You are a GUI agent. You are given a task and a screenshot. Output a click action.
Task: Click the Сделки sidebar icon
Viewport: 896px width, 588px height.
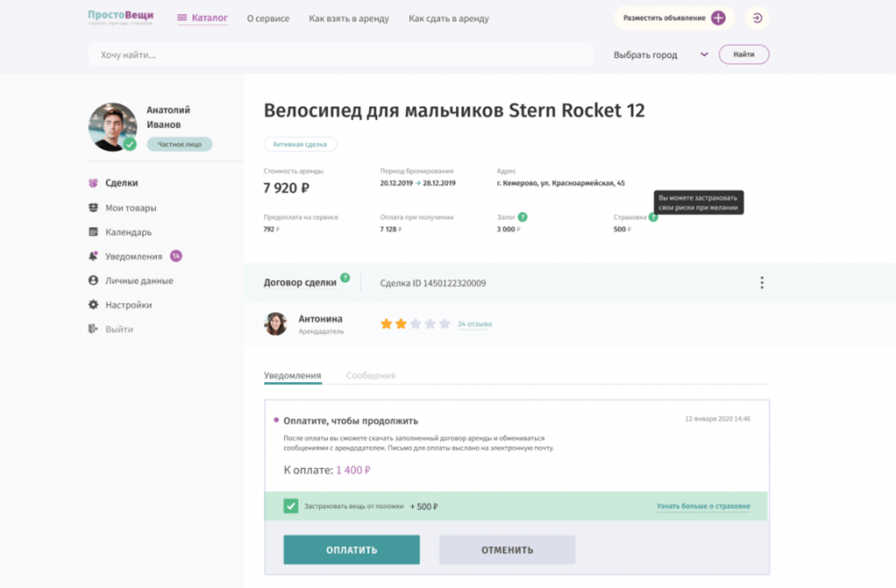(94, 183)
